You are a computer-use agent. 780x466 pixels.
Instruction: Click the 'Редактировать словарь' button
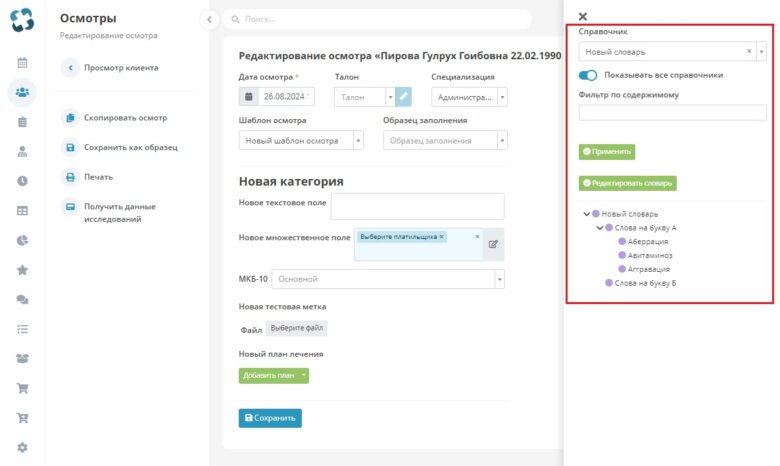tap(627, 183)
